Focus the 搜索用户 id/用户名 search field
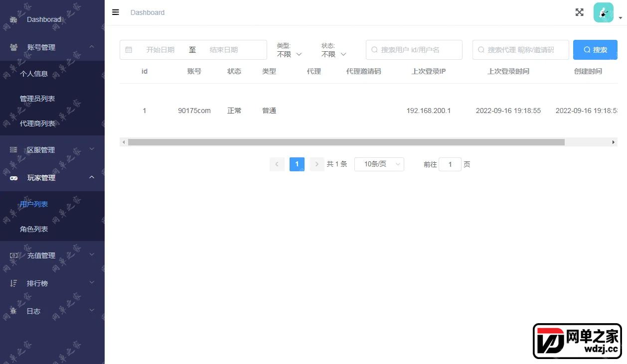This screenshot has width=627, height=364. [x=414, y=50]
